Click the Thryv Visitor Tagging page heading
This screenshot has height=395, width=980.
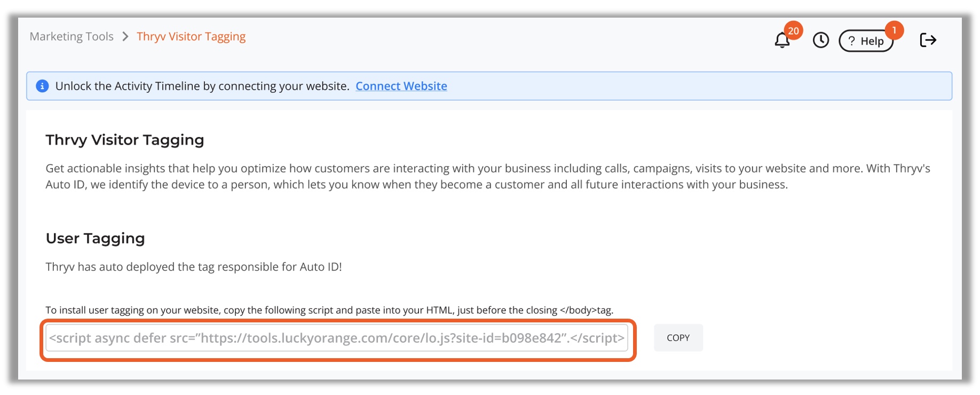125,140
